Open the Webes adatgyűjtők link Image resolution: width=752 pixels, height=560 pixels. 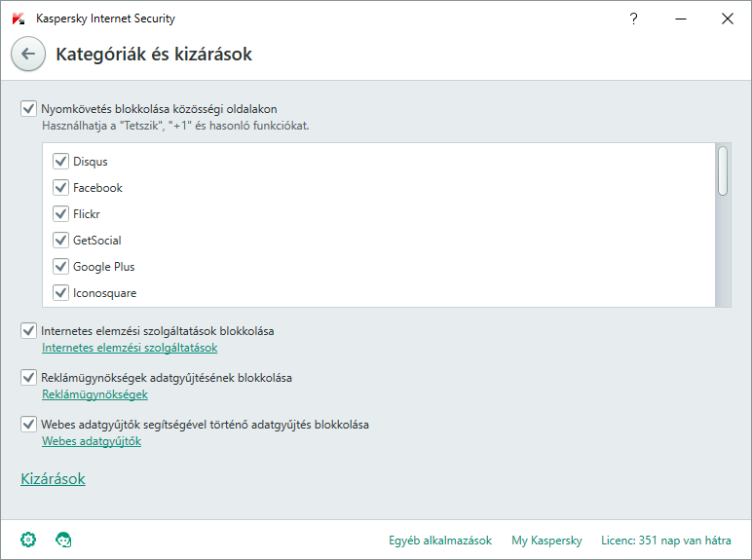coord(92,441)
